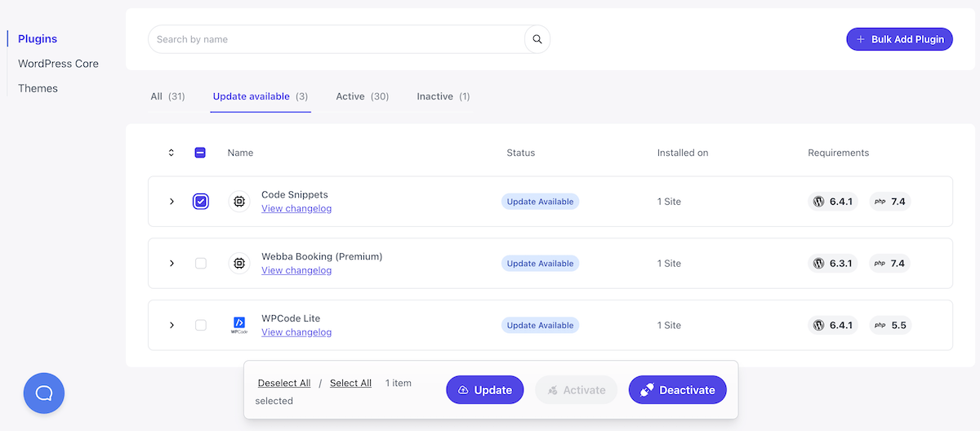
Task: Expand the Webba Booking row details
Action: tap(171, 264)
